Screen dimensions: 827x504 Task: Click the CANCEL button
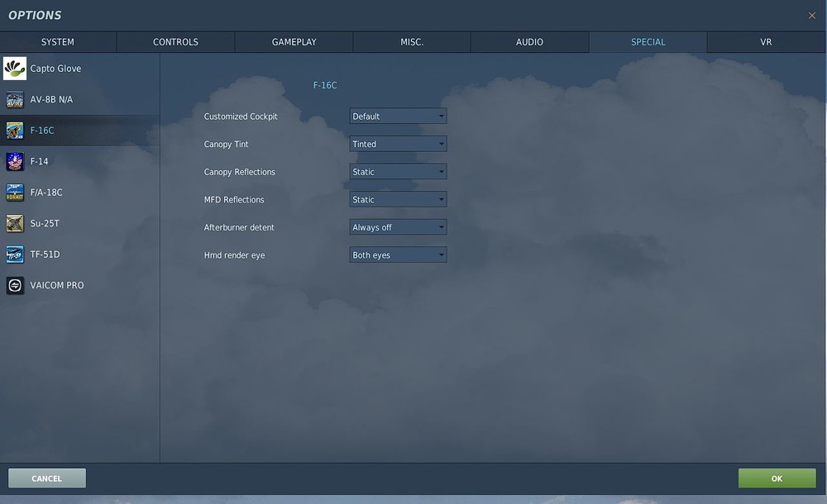[x=47, y=478]
